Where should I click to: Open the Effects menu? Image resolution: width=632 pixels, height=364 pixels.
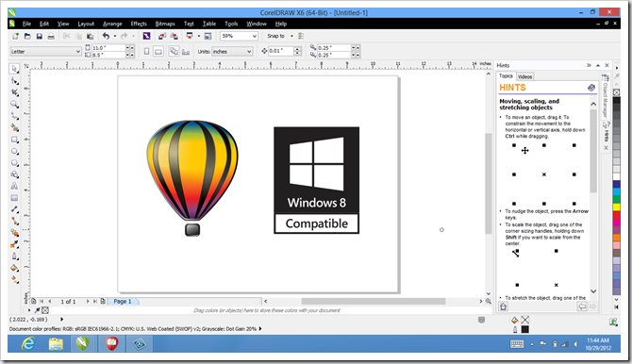(x=139, y=24)
